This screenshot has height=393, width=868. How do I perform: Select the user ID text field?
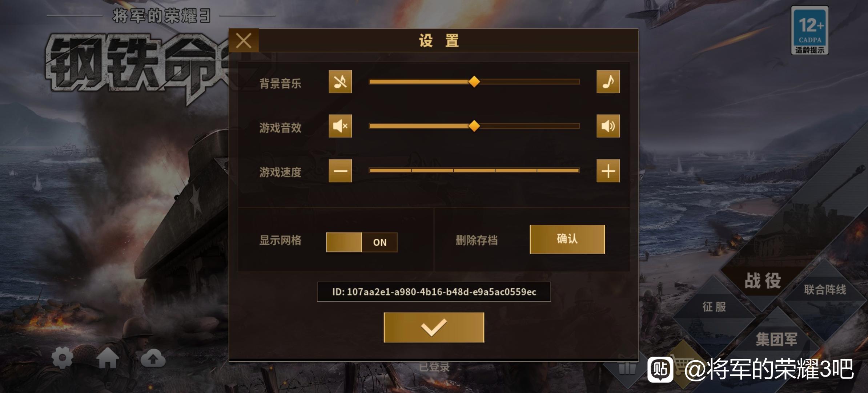[434, 291]
